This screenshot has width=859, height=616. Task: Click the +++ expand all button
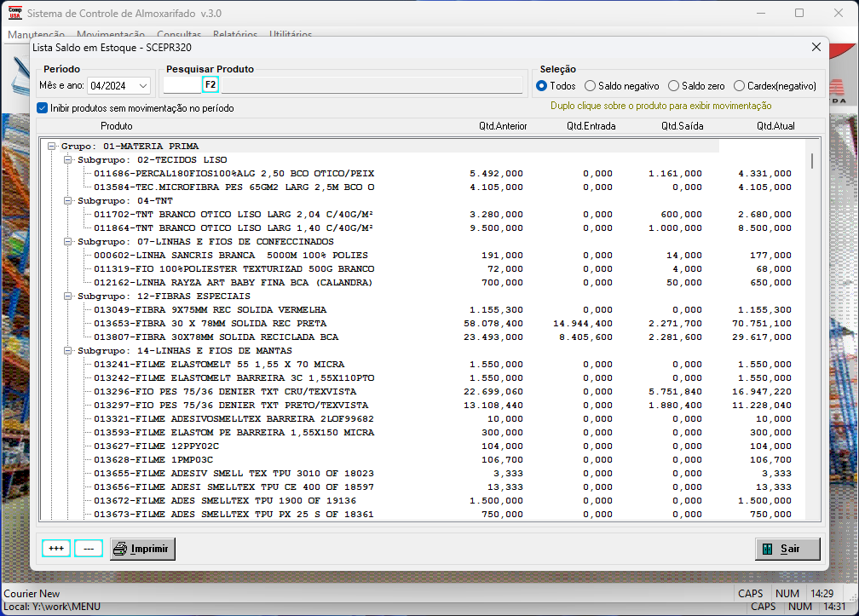click(x=56, y=548)
